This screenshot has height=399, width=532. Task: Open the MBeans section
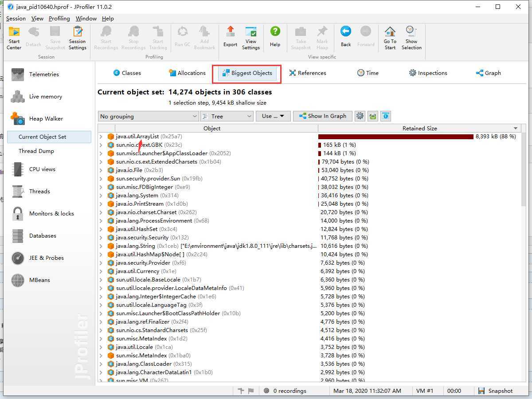coord(39,280)
